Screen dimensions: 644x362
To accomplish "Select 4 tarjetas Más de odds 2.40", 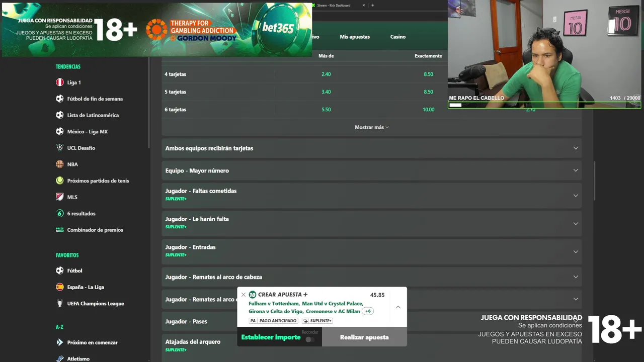I will click(x=326, y=74).
